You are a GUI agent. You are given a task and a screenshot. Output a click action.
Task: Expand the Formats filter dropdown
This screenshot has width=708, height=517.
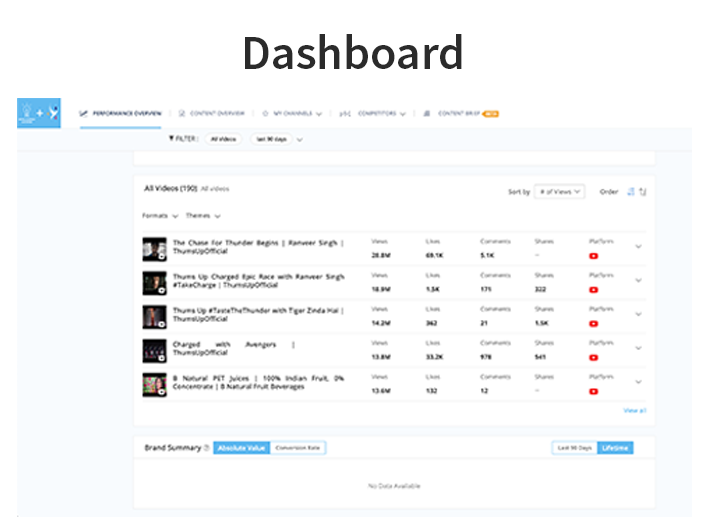160,216
